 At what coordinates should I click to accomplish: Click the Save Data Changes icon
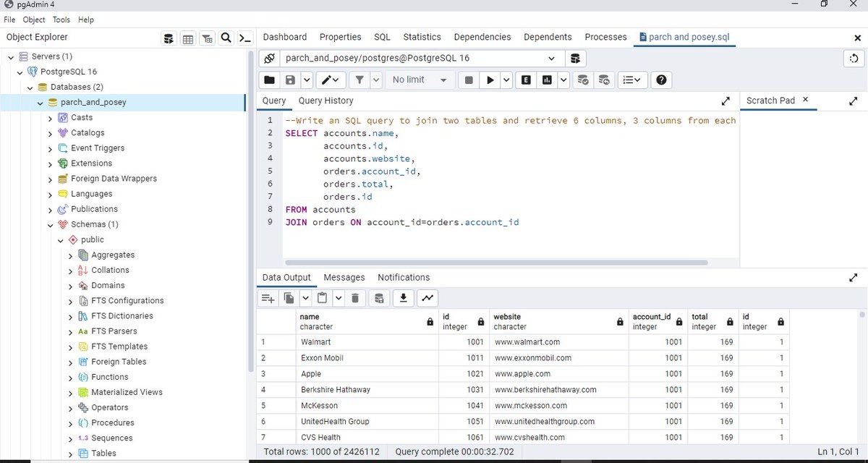tap(379, 297)
